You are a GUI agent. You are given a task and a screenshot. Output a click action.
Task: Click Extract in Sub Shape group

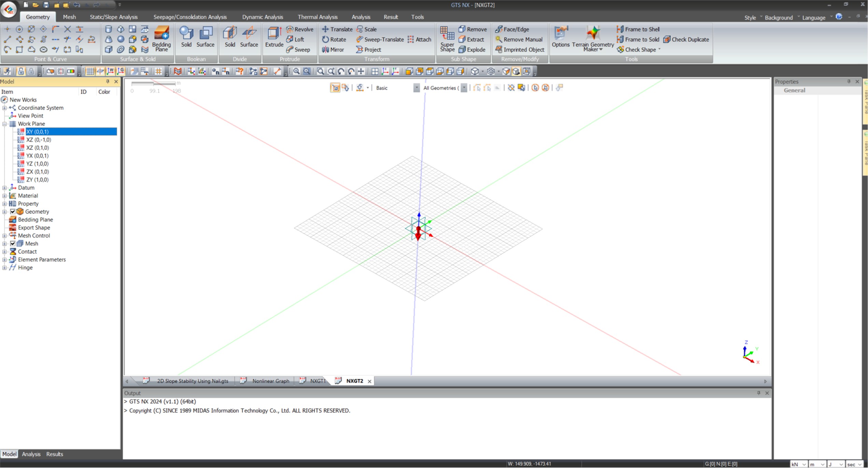(x=471, y=39)
